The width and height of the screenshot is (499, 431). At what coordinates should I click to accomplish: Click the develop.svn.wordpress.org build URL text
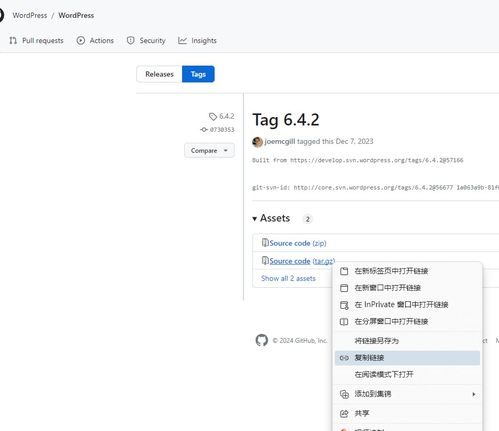(377, 160)
